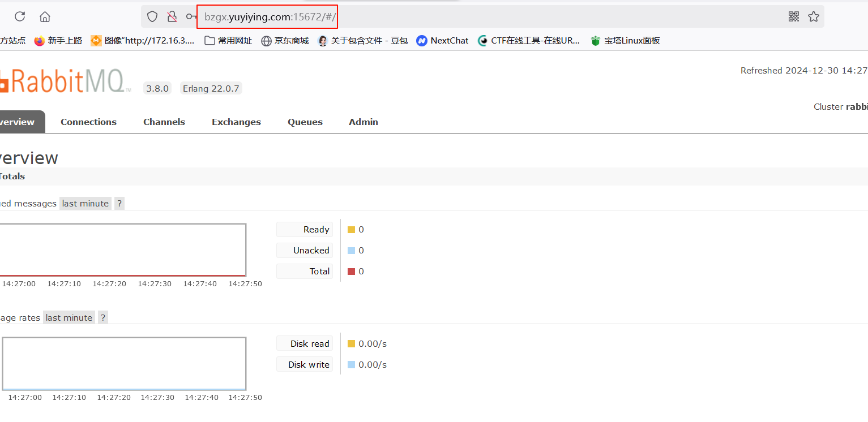Click the Total legend label
This screenshot has height=422, width=868.
coord(305,272)
